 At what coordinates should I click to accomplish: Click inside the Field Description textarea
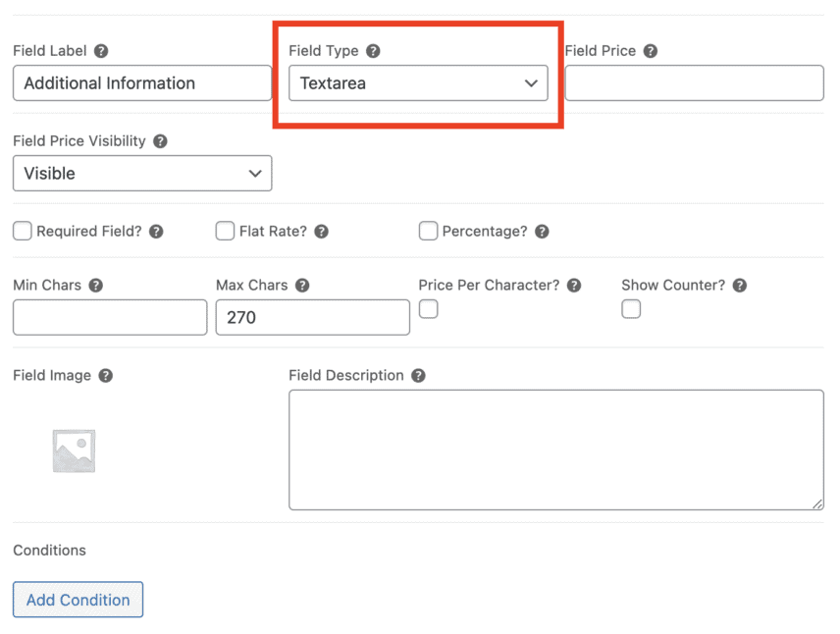click(555, 449)
